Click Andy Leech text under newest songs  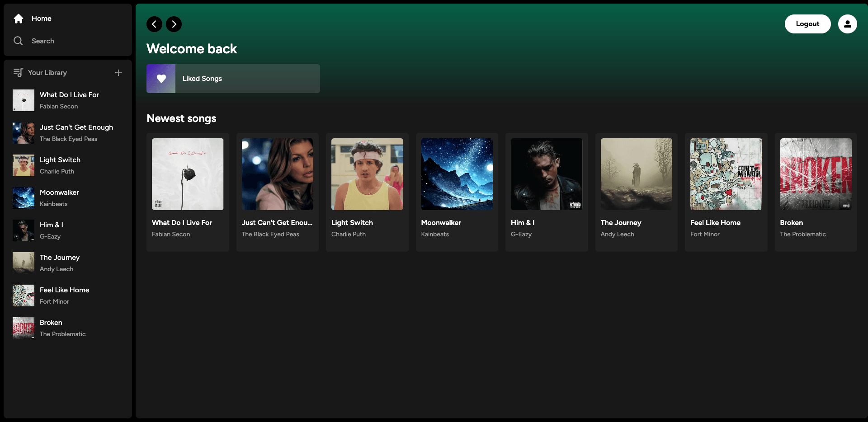click(x=617, y=234)
